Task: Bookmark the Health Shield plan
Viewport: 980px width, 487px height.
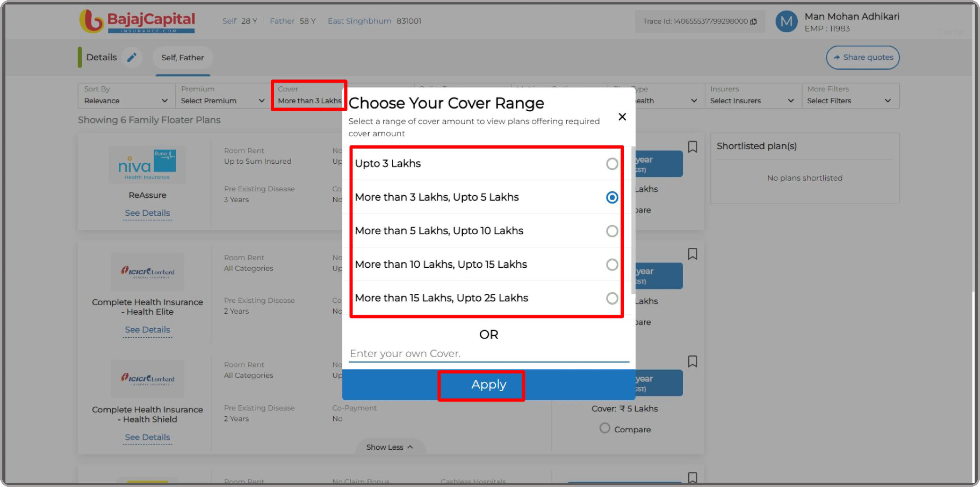Action: (692, 361)
